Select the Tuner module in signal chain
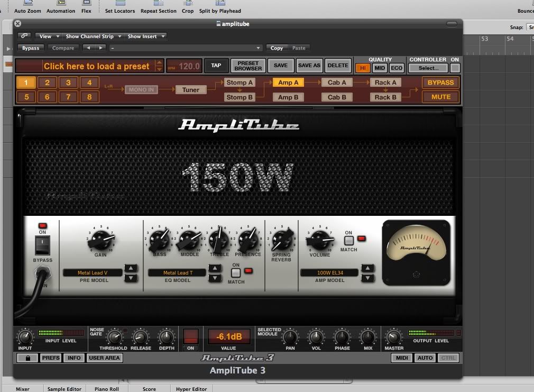 point(191,90)
